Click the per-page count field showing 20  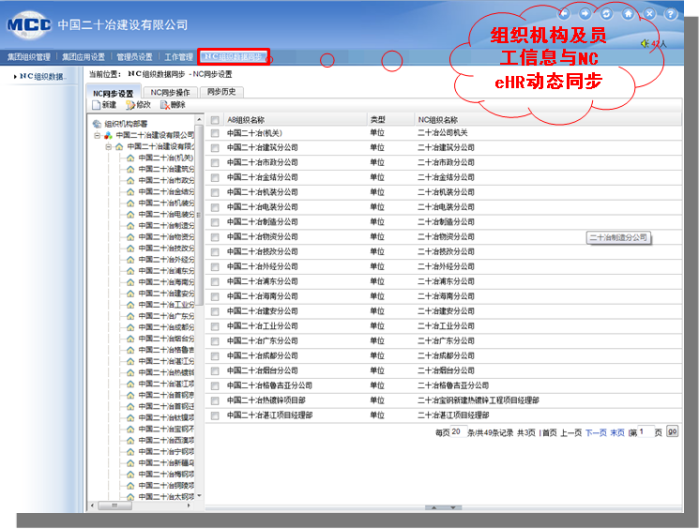pyautogui.click(x=458, y=432)
